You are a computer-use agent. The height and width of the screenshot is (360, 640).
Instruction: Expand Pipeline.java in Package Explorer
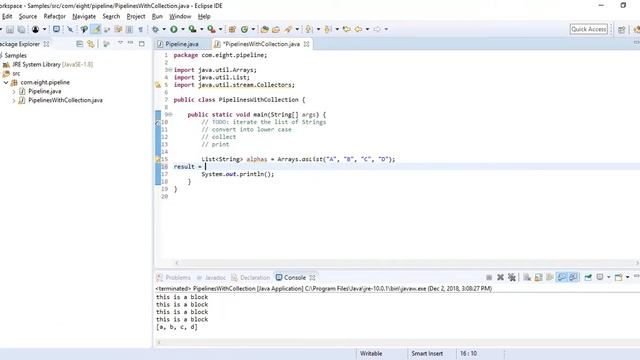14,91
